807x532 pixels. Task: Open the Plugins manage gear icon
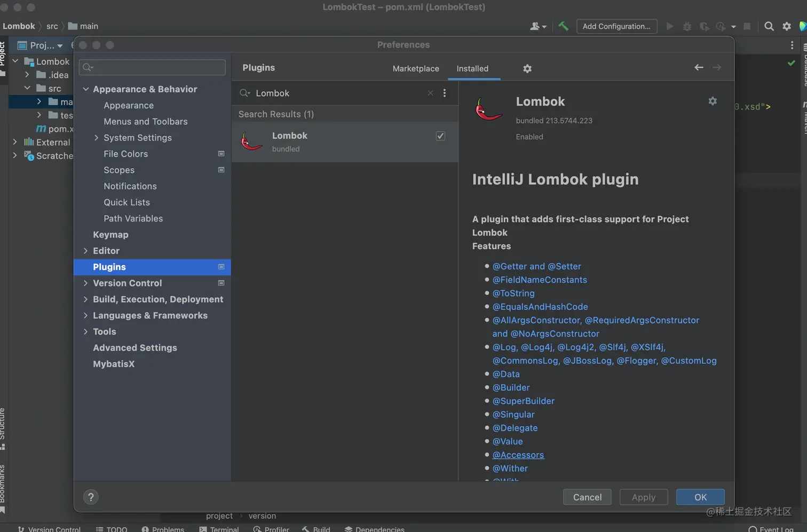tap(527, 68)
